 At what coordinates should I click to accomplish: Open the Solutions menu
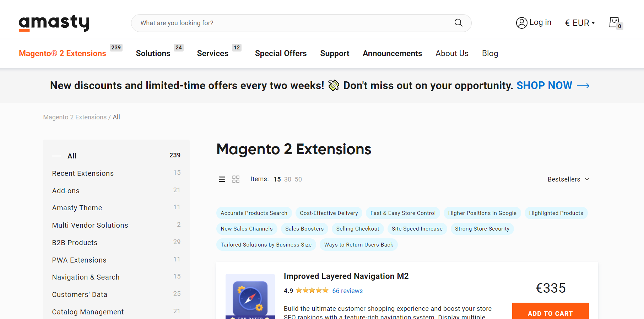coord(153,53)
